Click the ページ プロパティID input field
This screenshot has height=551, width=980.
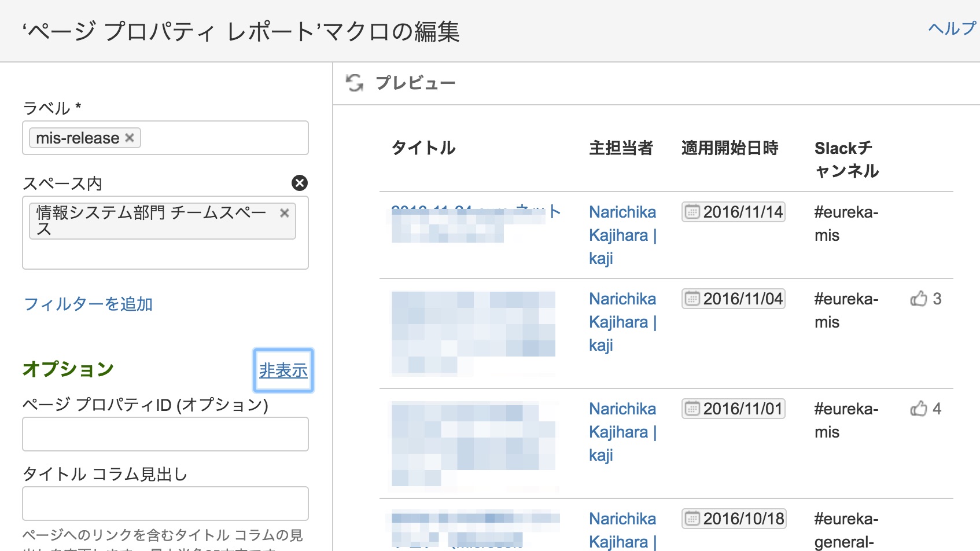click(165, 434)
